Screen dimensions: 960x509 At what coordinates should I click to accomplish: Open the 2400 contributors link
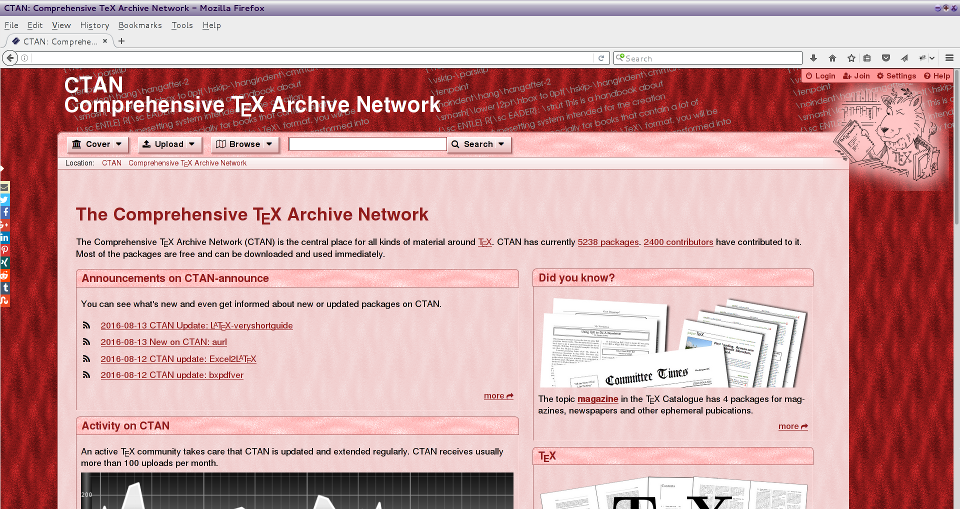(x=678, y=242)
